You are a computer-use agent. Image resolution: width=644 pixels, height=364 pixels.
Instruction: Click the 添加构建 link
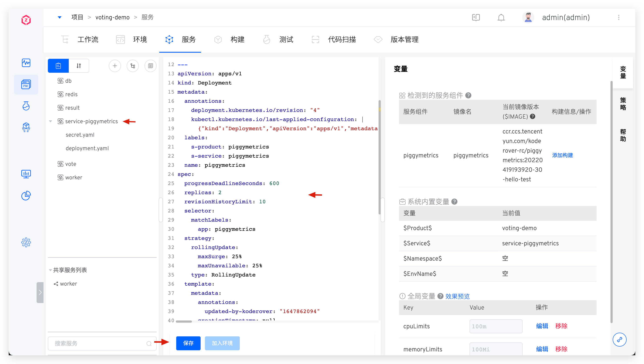pyautogui.click(x=562, y=155)
